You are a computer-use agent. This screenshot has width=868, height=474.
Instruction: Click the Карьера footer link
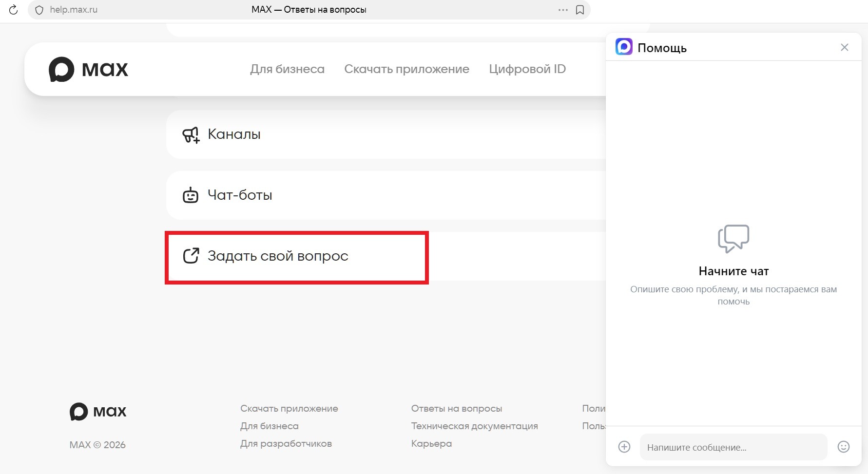point(431,444)
